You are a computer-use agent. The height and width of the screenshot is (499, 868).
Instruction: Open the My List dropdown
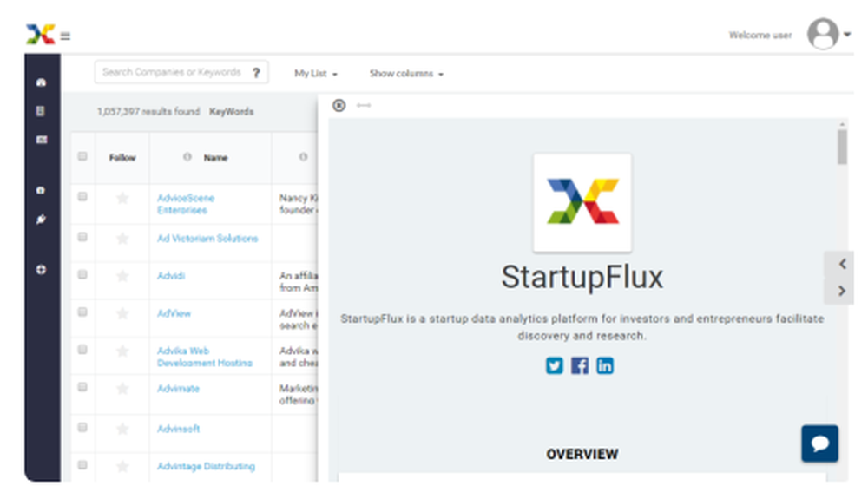click(316, 74)
